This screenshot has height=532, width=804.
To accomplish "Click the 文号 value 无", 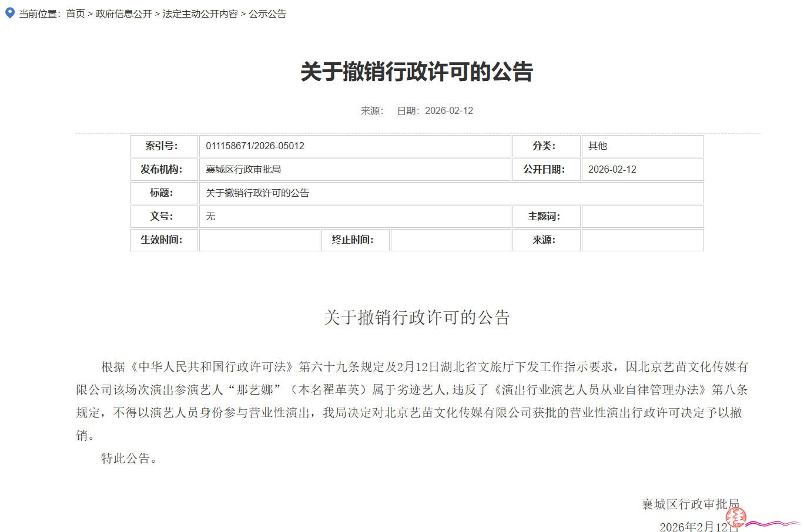I will click(x=210, y=217).
